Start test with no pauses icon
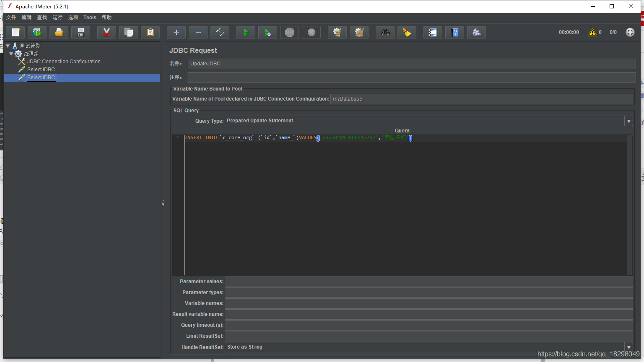The height and width of the screenshot is (362, 644). coord(268,32)
